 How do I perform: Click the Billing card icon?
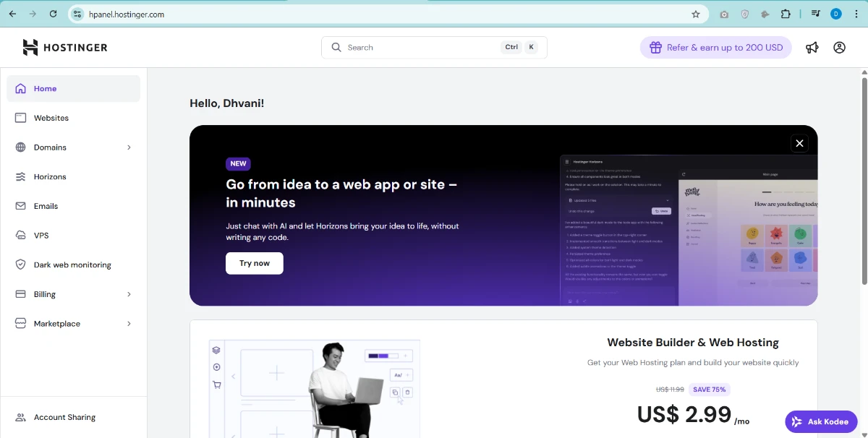20,294
